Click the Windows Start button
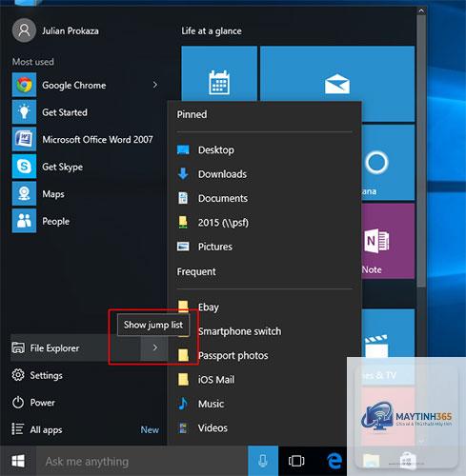The height and width of the screenshot is (476, 466). 18,461
